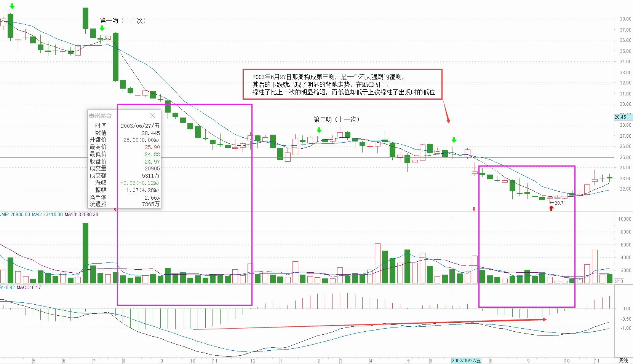Click the MA10: 32080.30 volume indicator label

(x=82, y=215)
